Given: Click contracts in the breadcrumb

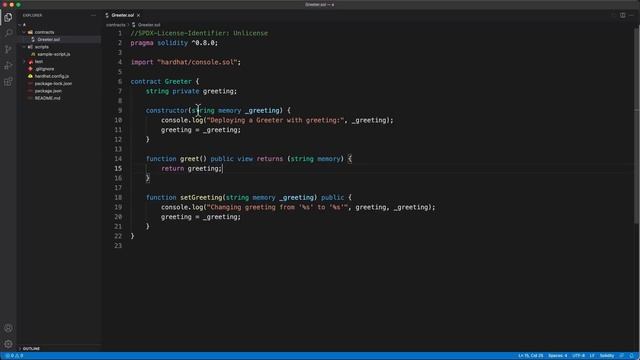Looking at the screenshot, I should pyautogui.click(x=116, y=25).
